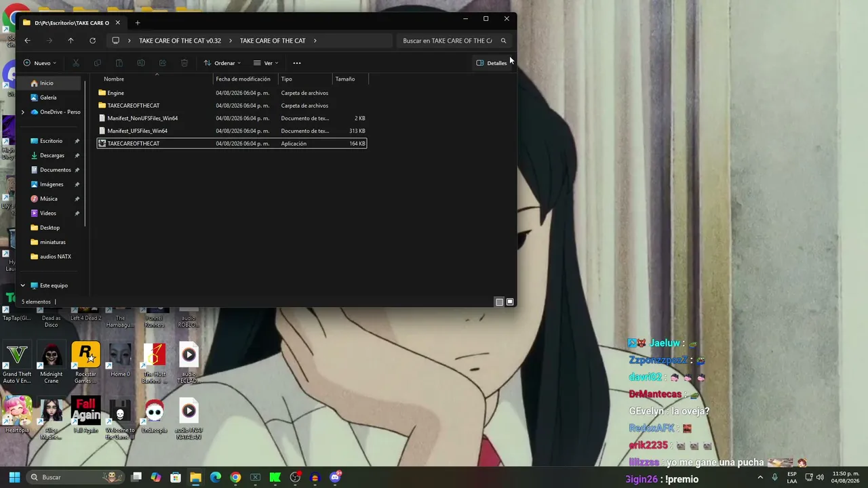Add a new File Explorer tab
This screenshot has height=488, width=868.
coord(138,22)
